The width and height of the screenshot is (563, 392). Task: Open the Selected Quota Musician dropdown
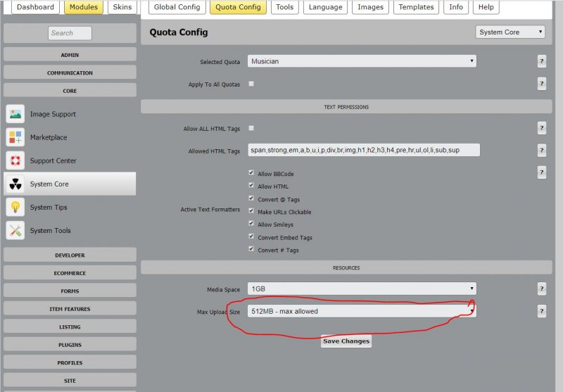pyautogui.click(x=361, y=61)
